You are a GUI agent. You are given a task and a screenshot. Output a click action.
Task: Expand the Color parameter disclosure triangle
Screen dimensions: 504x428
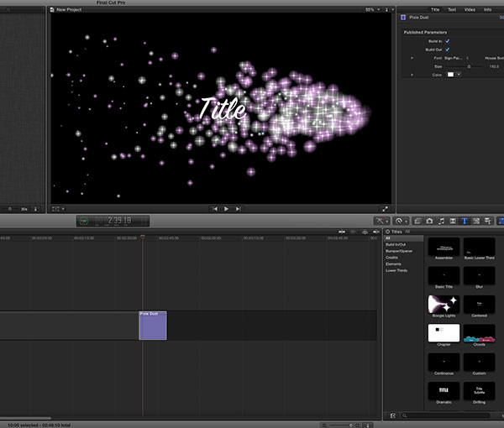coord(412,75)
